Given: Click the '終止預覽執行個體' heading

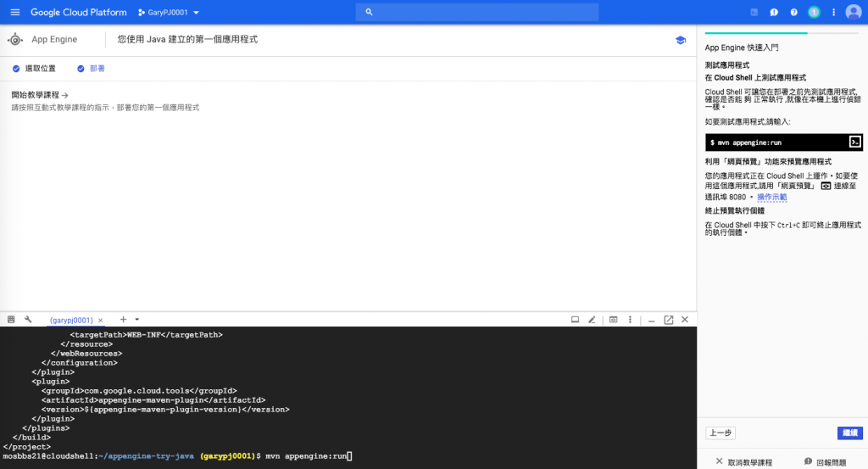Looking at the screenshot, I should pos(735,210).
